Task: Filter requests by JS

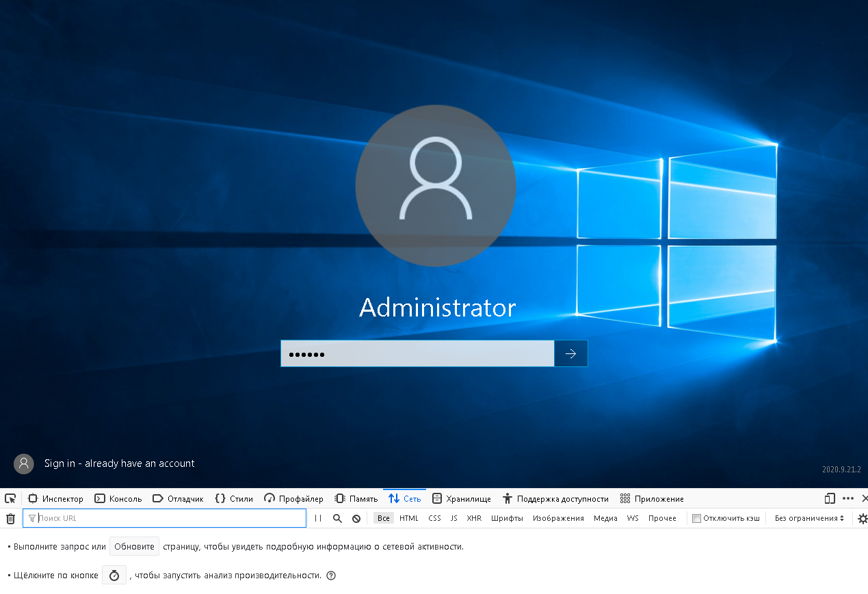Action: (454, 518)
